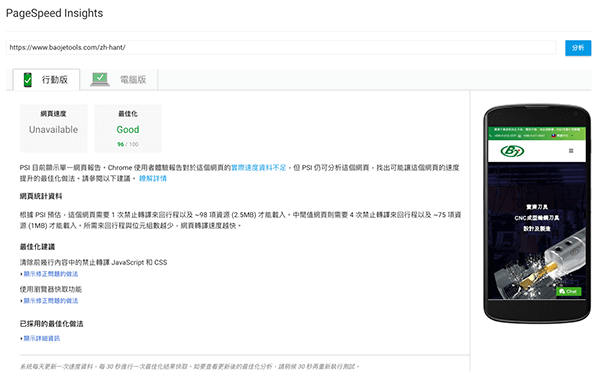Viewport: 600px width, 376px height.
Task: Switch to the 行動版 mobile tab
Action: tap(46, 80)
